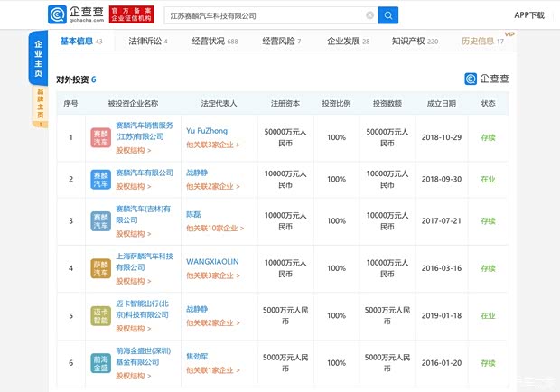Click the 萨麟汽车 orange logo in row 4

click(x=100, y=268)
